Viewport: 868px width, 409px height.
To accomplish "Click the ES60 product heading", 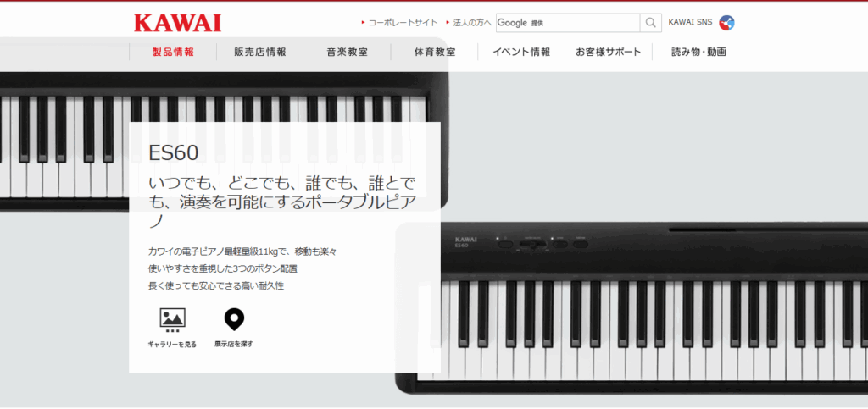I will tap(173, 153).
